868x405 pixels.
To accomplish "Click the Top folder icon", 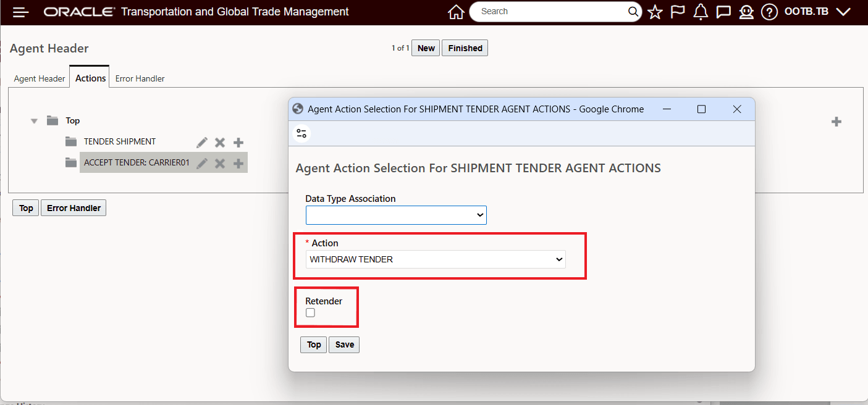I will [x=53, y=120].
